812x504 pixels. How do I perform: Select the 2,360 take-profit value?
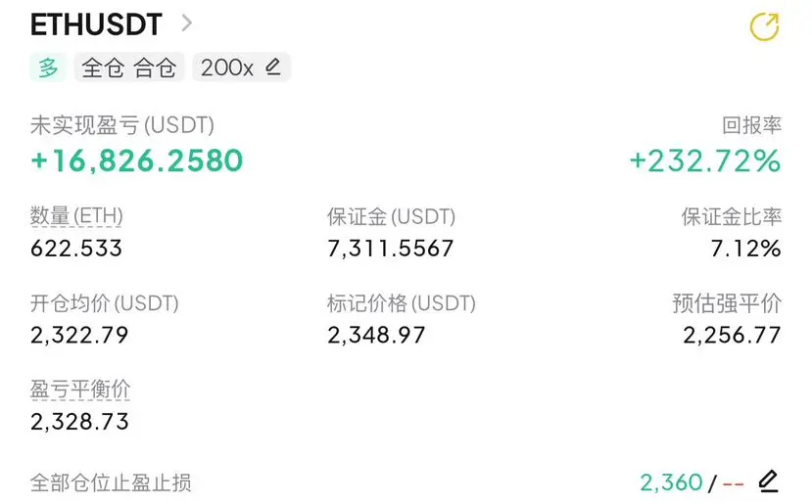(671, 482)
